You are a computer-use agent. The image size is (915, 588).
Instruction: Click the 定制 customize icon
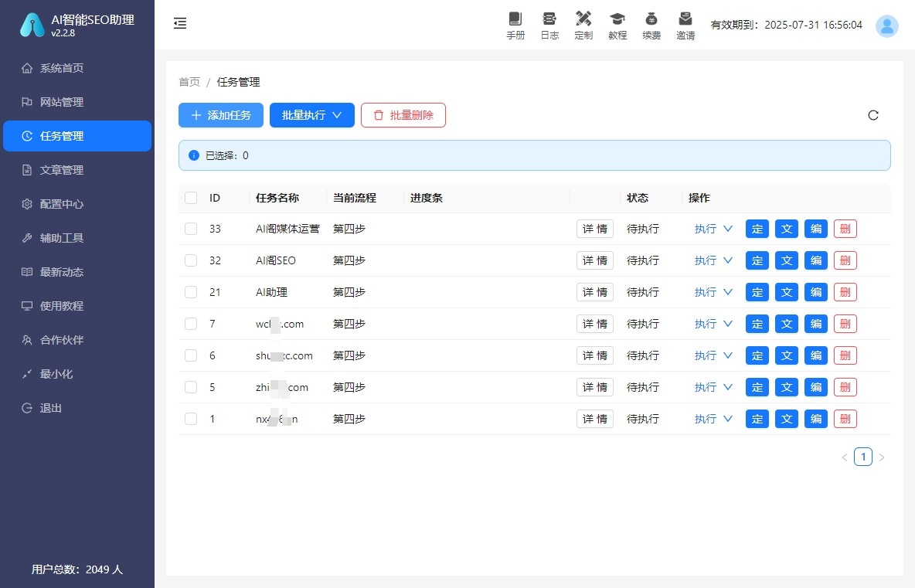tap(583, 25)
